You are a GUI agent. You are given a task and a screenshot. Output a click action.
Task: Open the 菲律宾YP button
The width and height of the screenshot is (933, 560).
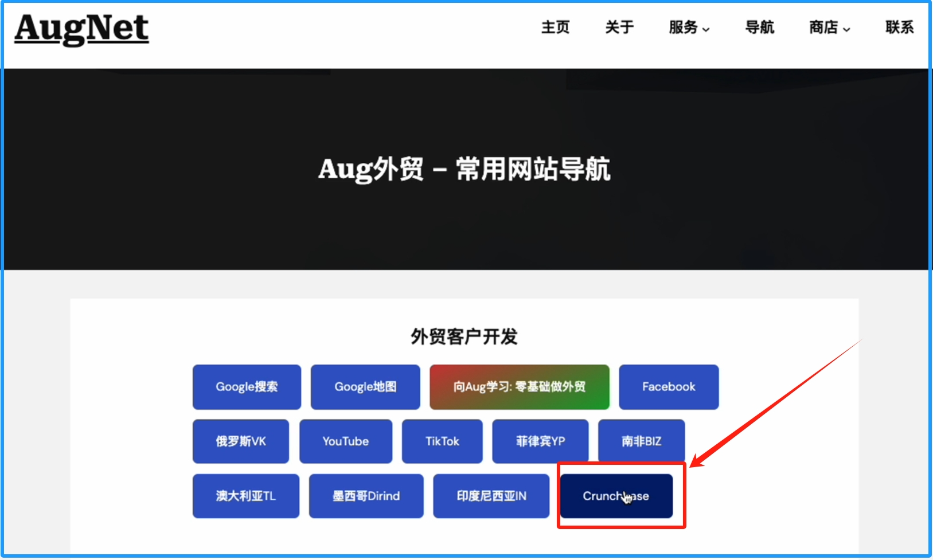click(x=540, y=441)
